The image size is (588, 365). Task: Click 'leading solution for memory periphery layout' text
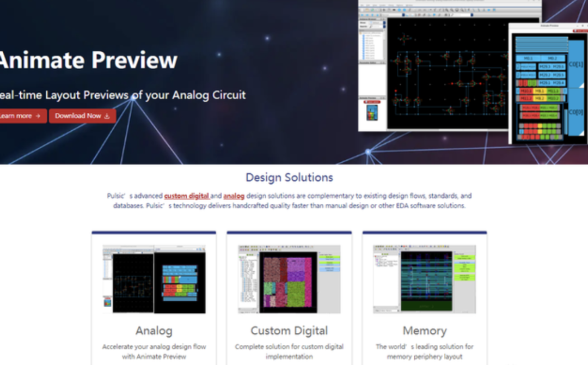click(x=430, y=351)
